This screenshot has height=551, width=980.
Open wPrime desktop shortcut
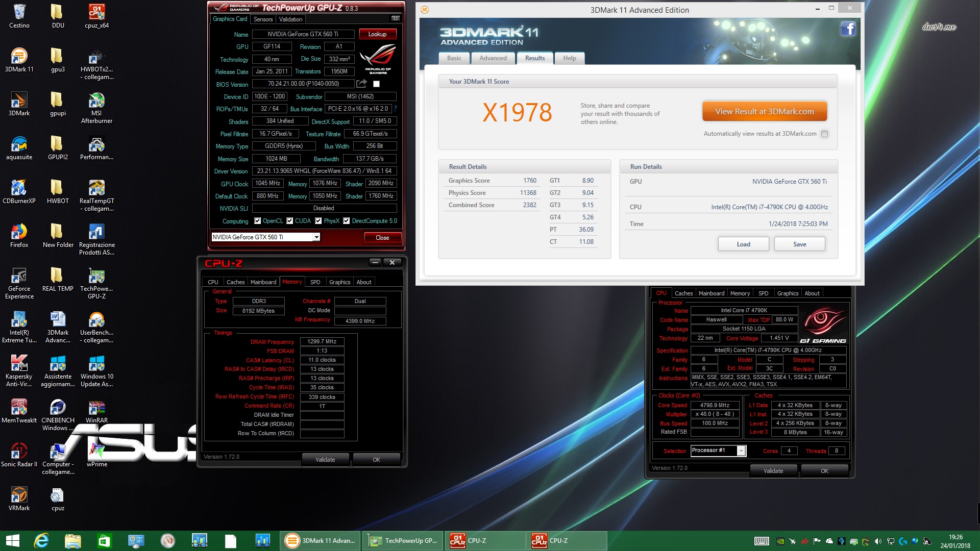click(x=96, y=455)
